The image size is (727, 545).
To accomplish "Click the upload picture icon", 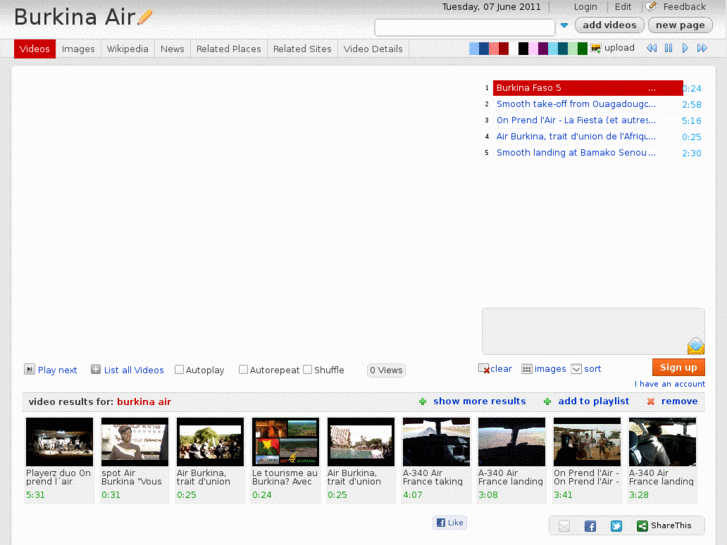I will (596, 48).
